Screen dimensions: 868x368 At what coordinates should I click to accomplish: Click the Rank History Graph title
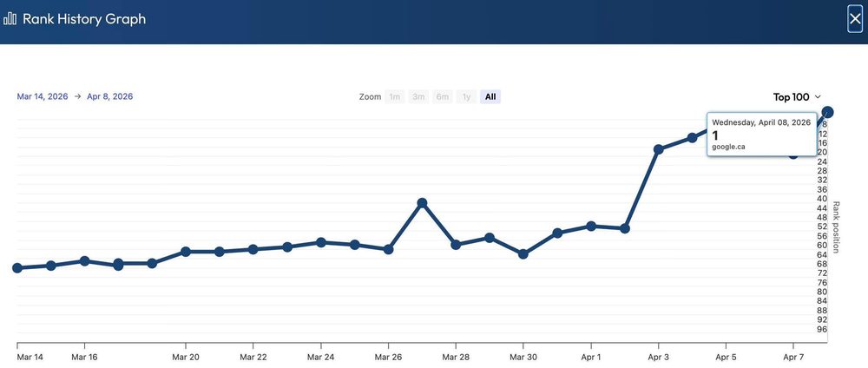tap(84, 19)
